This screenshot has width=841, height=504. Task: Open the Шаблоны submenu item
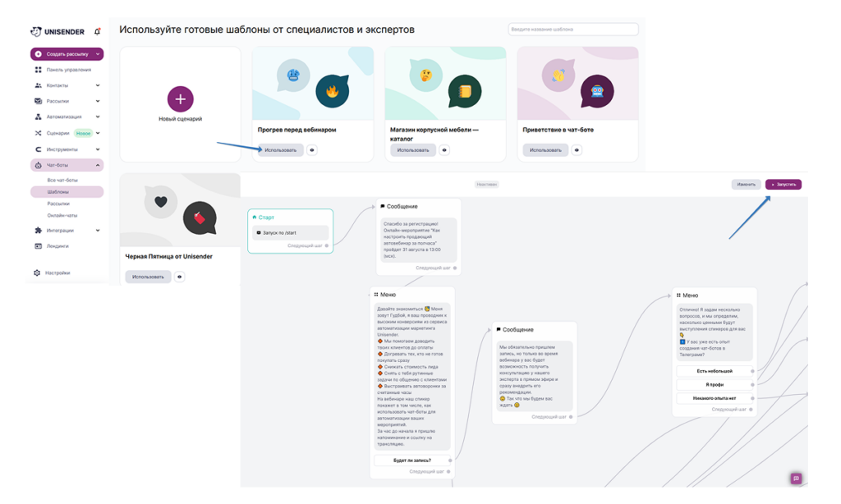coord(58,192)
